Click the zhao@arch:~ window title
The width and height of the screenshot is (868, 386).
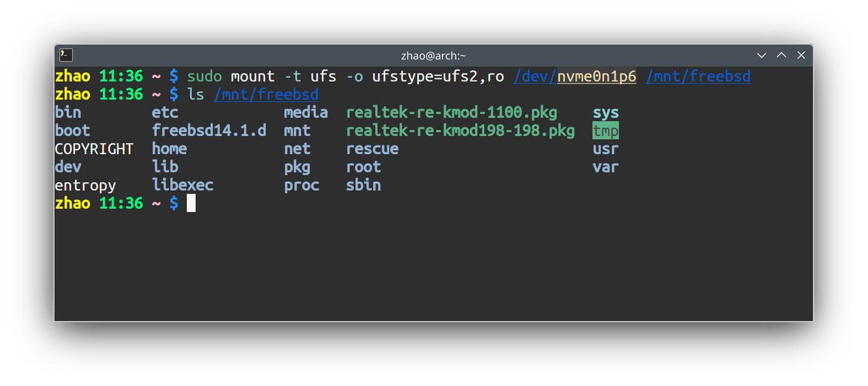click(x=433, y=55)
